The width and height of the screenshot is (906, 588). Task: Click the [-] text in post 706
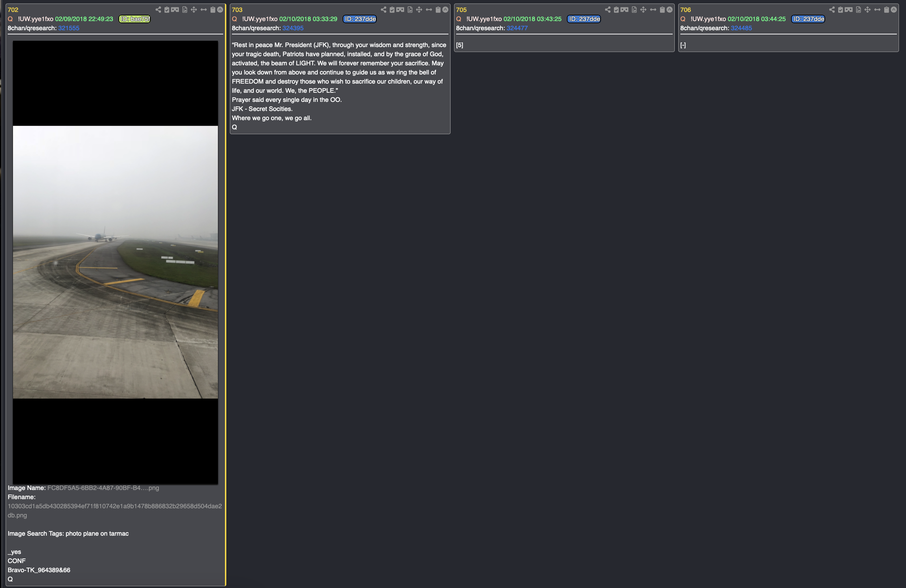click(x=683, y=45)
